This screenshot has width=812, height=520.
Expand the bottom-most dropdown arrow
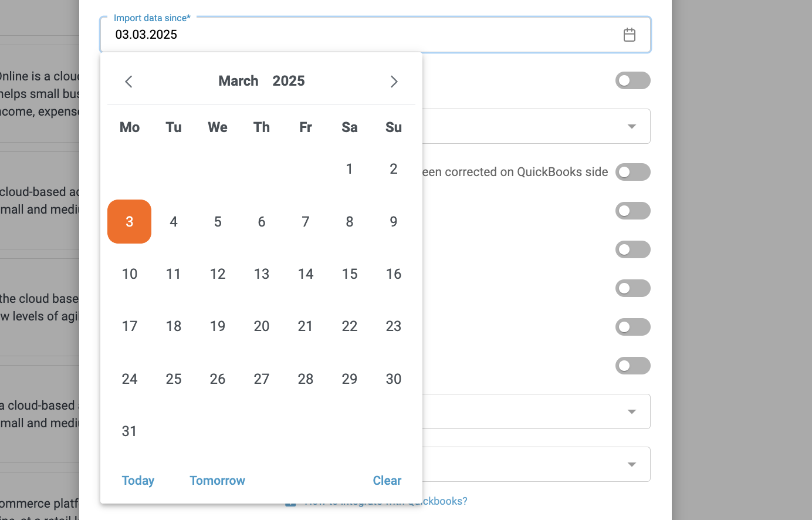(632, 464)
